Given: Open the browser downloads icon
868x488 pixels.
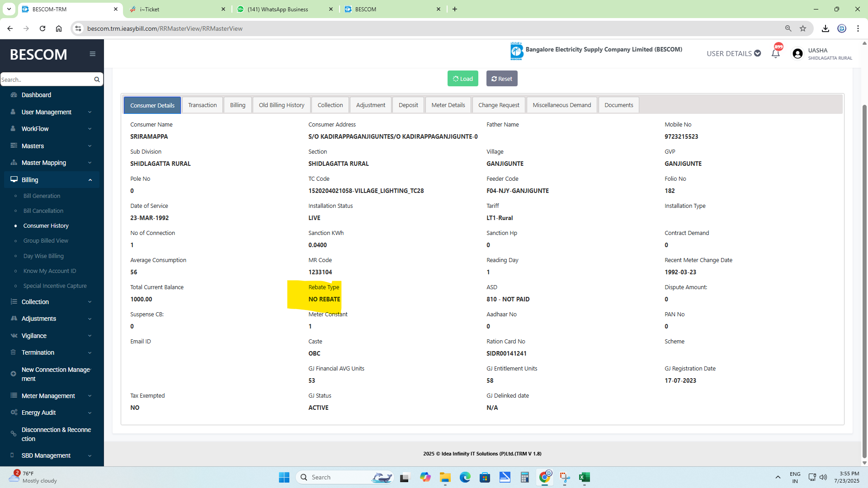Looking at the screenshot, I should [x=825, y=28].
